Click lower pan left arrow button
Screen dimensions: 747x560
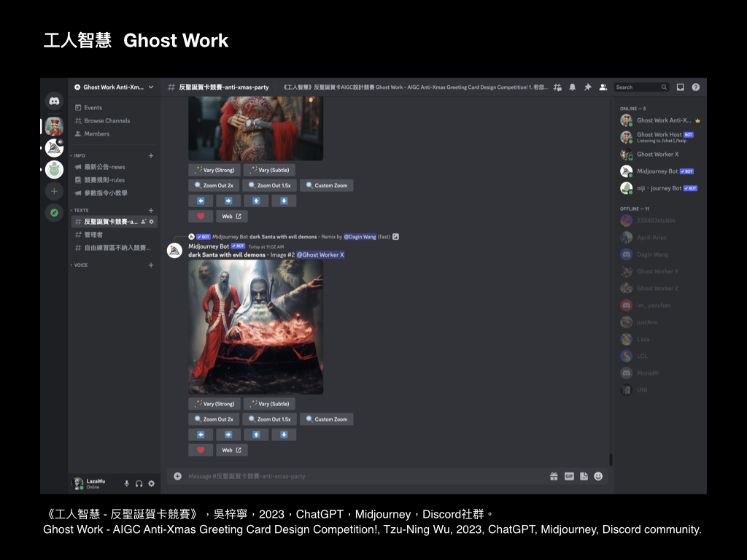pyautogui.click(x=201, y=435)
